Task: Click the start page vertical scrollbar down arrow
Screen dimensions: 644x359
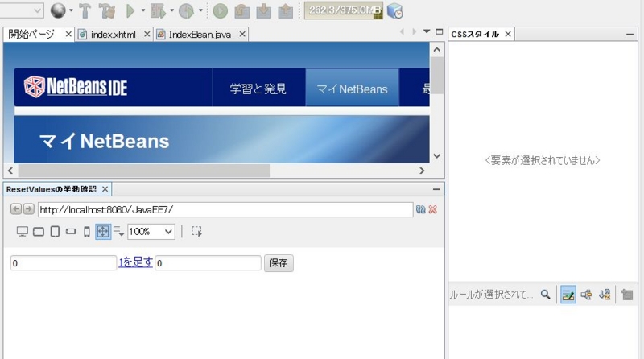Action: click(436, 156)
